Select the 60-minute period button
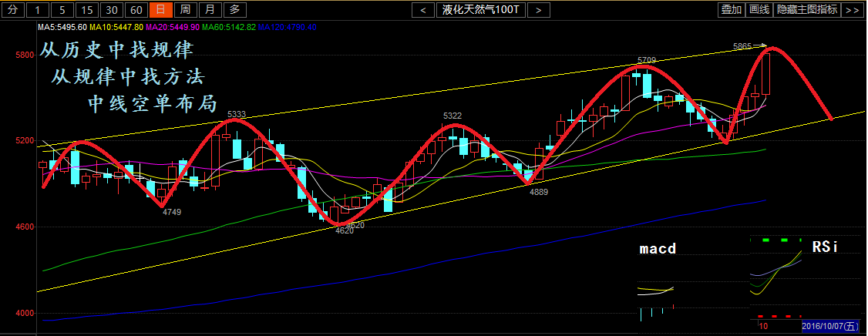The height and width of the screenshot is (336, 868). pyautogui.click(x=136, y=10)
